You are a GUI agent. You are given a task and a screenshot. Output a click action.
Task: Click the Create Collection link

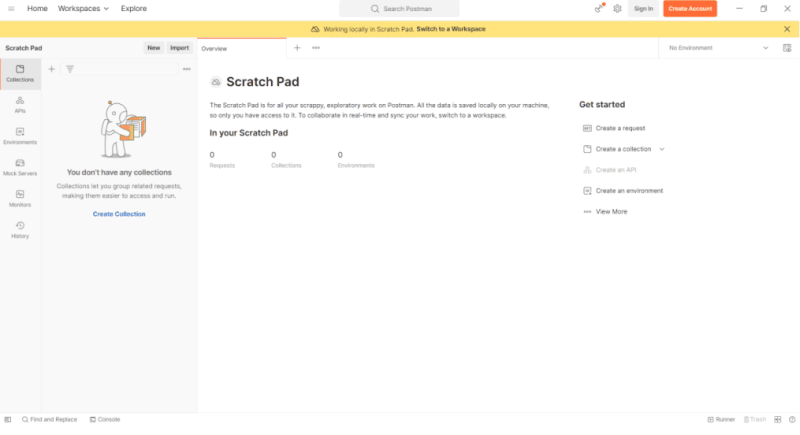[x=119, y=214]
